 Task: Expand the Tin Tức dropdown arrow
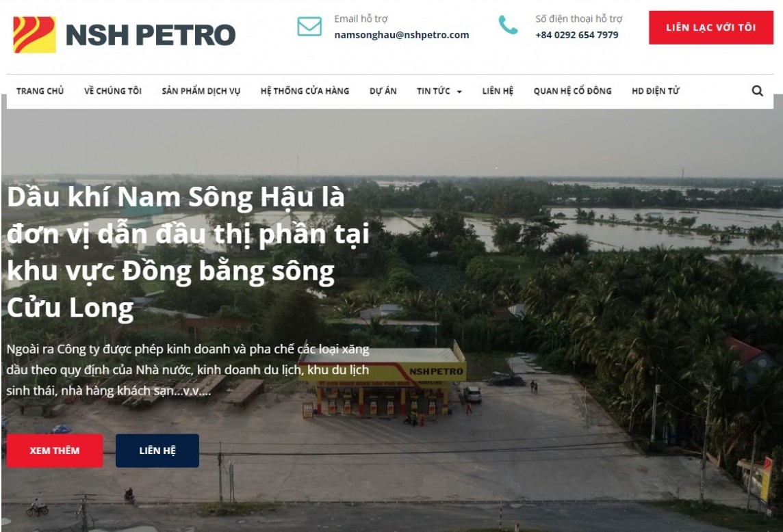click(x=459, y=92)
